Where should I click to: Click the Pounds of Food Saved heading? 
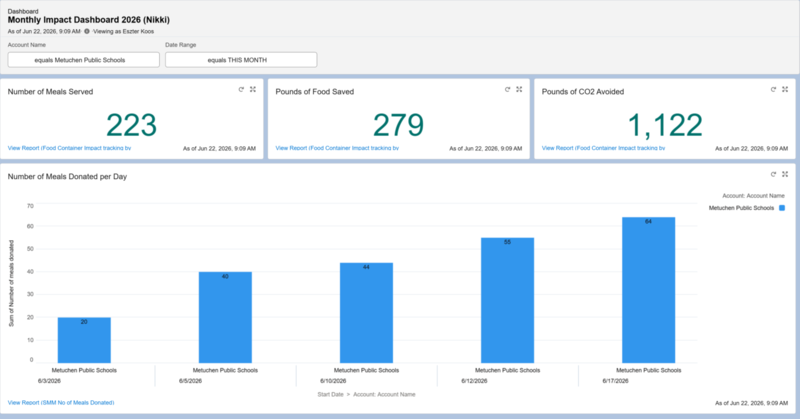pos(315,92)
